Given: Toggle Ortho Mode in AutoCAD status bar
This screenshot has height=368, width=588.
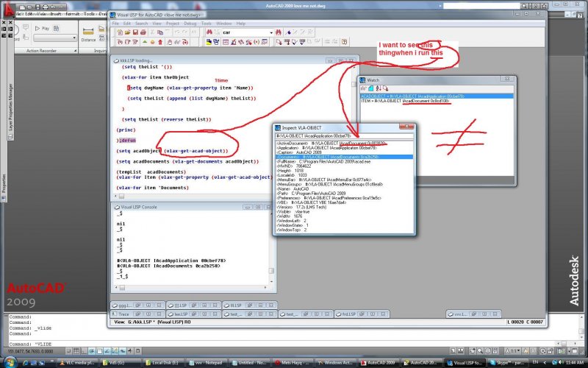Looking at the screenshot, I should coord(84,351).
